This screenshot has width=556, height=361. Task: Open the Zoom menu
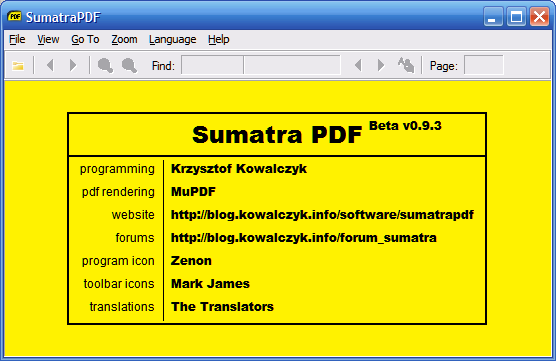click(x=124, y=39)
